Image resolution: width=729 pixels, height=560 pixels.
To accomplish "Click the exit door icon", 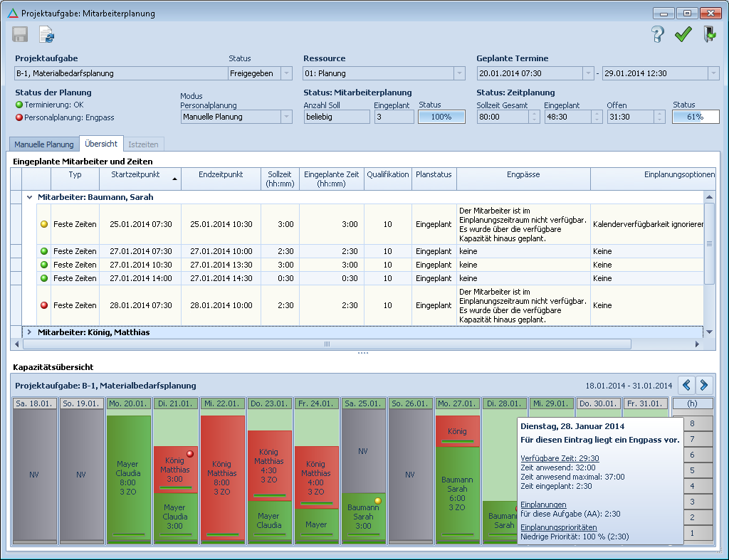I will [709, 34].
